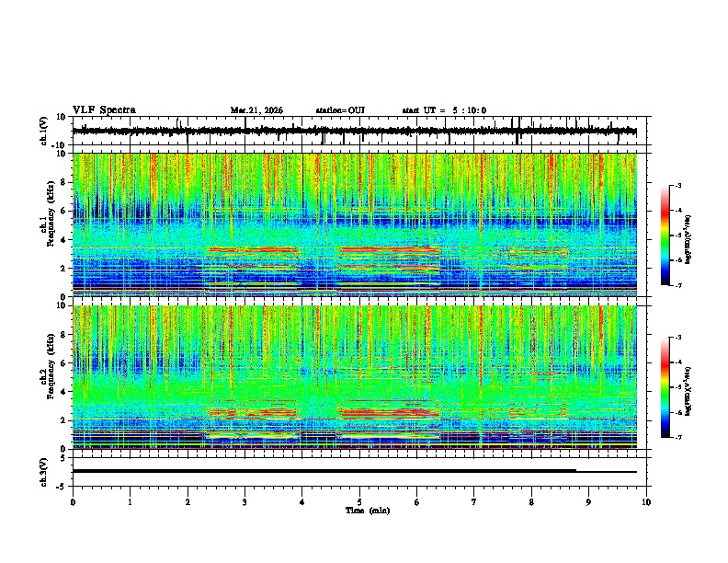Select the log(PSD) label beside ch.1 color bar

pyautogui.click(x=688, y=240)
